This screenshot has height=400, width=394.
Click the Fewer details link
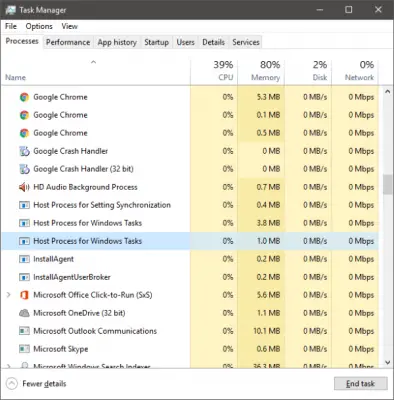(x=44, y=384)
